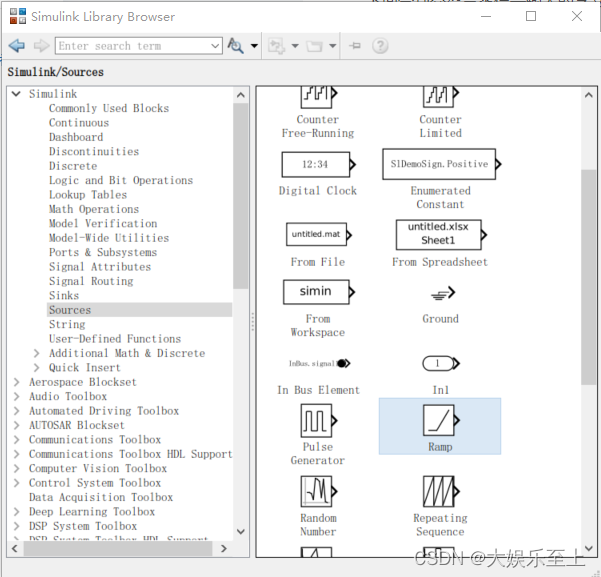Collapse the Simulink tree node
This screenshot has height=577, width=601.
point(16,94)
